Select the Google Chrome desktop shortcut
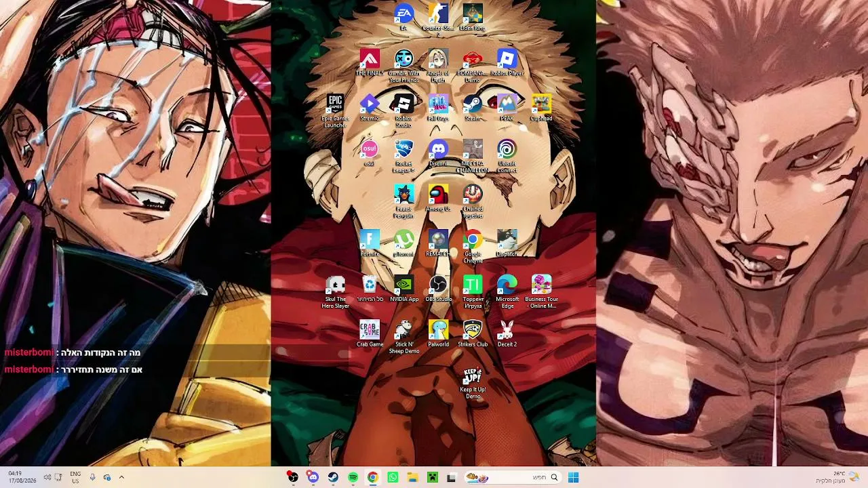The width and height of the screenshot is (868, 488). 473,247
